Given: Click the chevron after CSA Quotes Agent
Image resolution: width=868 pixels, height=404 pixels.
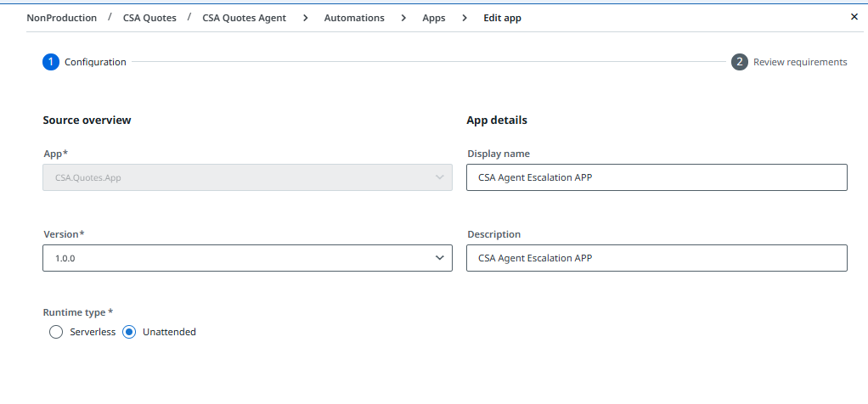Looking at the screenshot, I should pos(305,18).
